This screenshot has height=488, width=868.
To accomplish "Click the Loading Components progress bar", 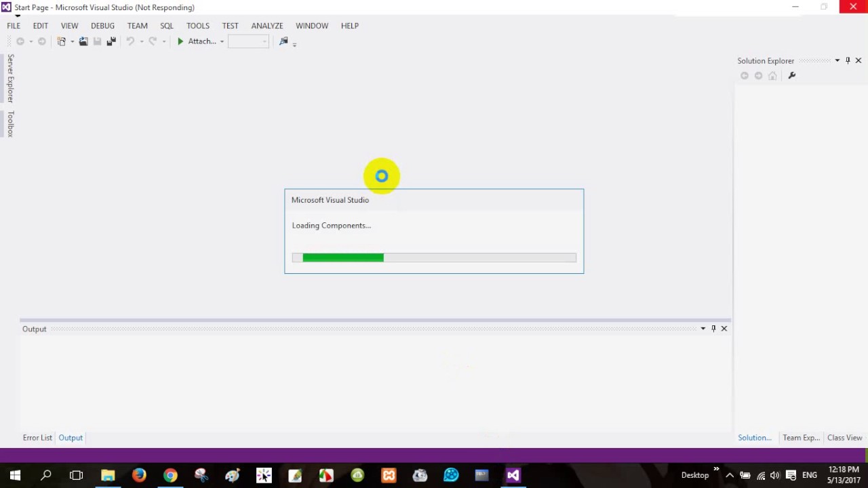I will pyautogui.click(x=434, y=258).
